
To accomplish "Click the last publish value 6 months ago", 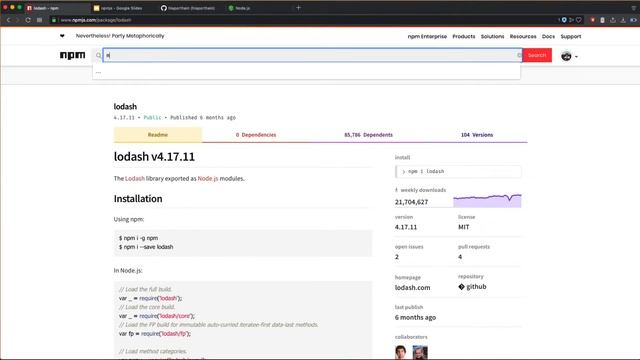I will point(415,317).
